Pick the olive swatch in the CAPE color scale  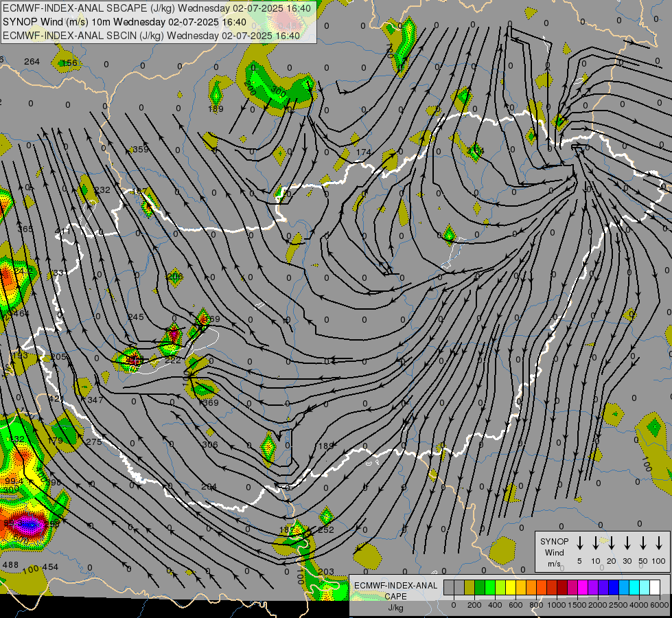(470, 588)
